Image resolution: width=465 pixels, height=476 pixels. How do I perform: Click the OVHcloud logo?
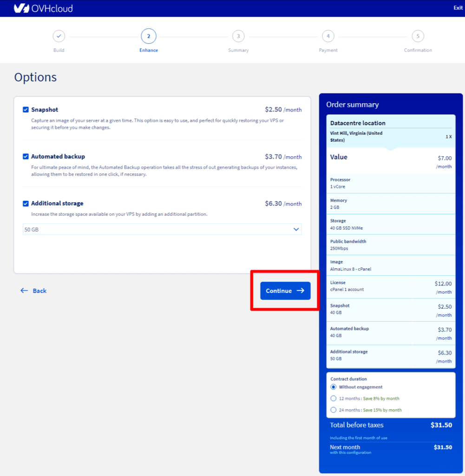tap(43, 8)
